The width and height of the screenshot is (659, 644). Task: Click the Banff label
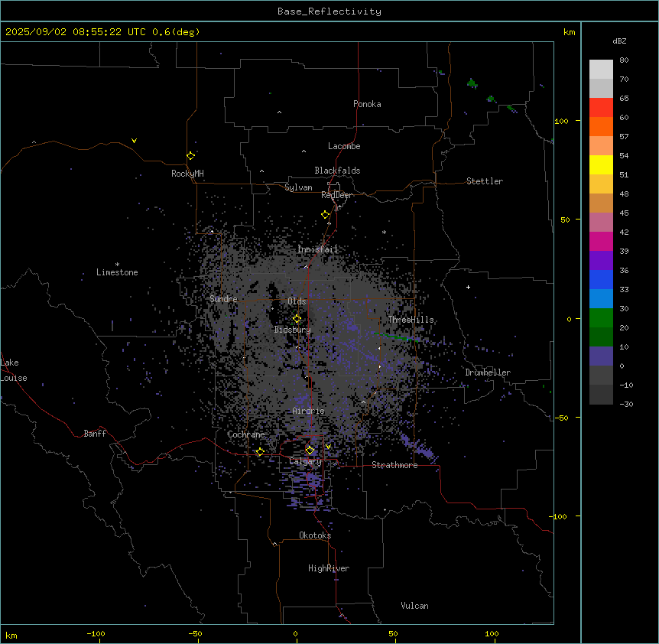click(x=95, y=434)
